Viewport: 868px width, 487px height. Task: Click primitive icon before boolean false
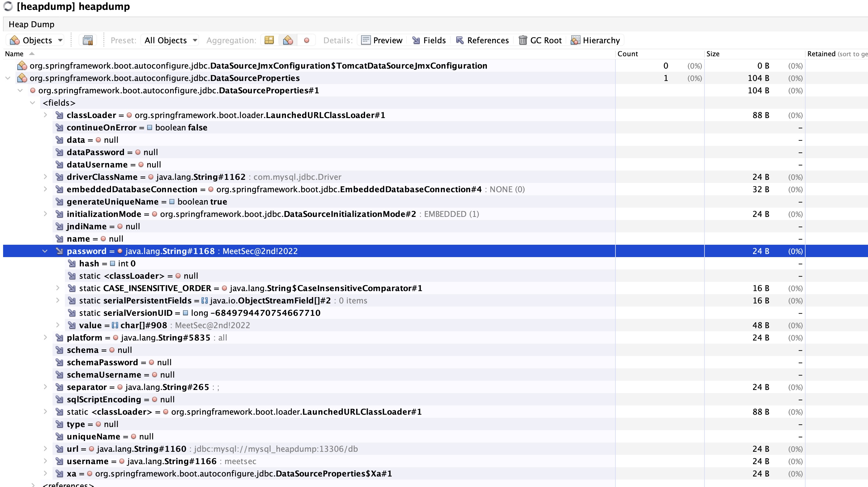point(150,128)
